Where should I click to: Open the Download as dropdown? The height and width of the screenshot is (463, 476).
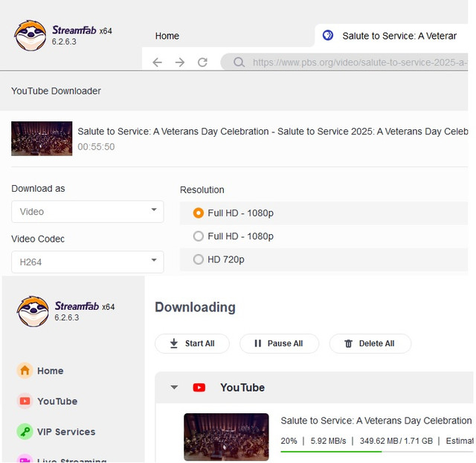tap(87, 211)
